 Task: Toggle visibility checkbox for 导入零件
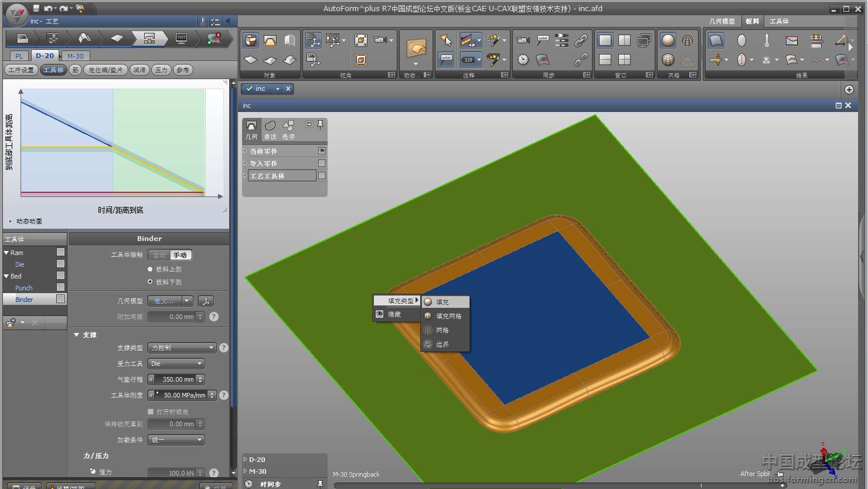pyautogui.click(x=321, y=163)
